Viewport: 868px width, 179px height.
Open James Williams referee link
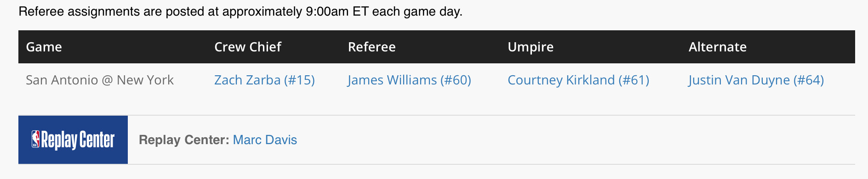point(409,80)
